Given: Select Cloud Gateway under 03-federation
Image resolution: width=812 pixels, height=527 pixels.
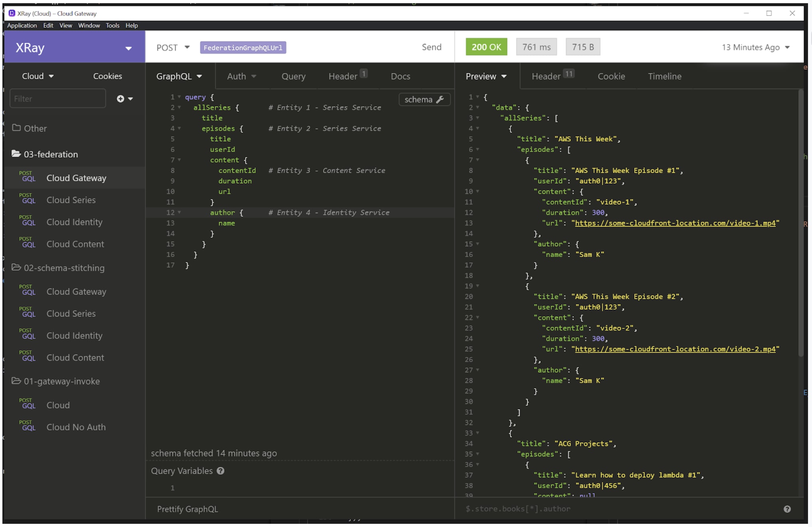Looking at the screenshot, I should [x=74, y=178].
